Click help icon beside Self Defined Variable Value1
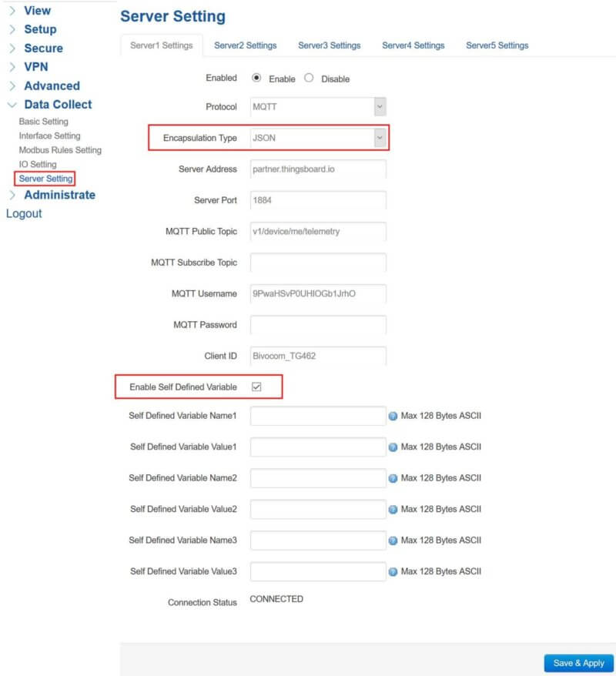Screen dimensions: 616x676 [393, 447]
